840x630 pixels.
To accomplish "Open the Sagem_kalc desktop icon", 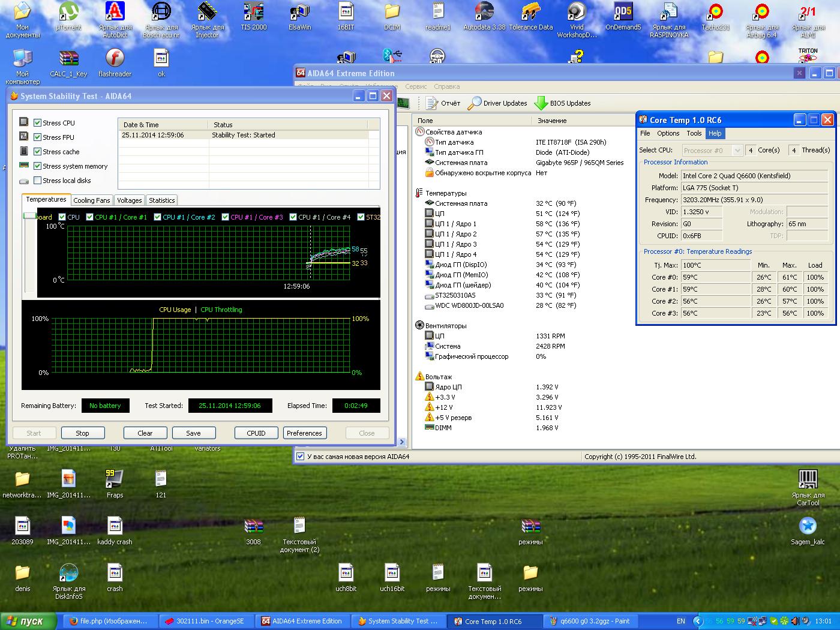I will click(x=808, y=526).
